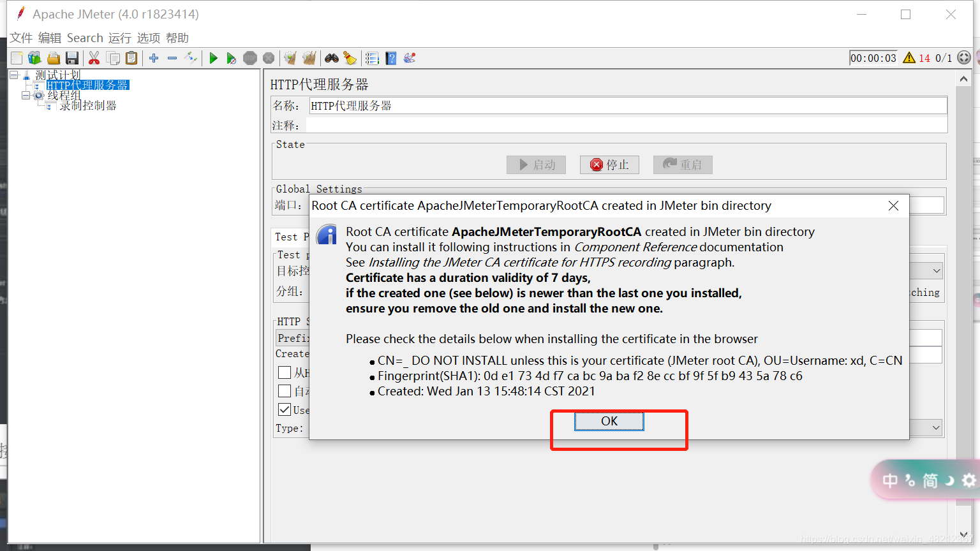Click the IME 简 simplified Chinese toggle
This screenshot has height=551, width=980.
coord(930,480)
